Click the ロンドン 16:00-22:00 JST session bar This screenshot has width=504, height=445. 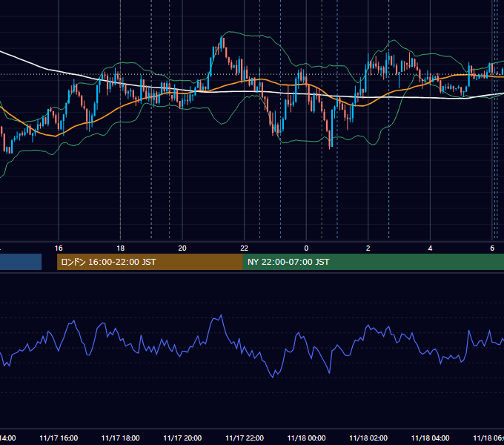tap(150, 262)
